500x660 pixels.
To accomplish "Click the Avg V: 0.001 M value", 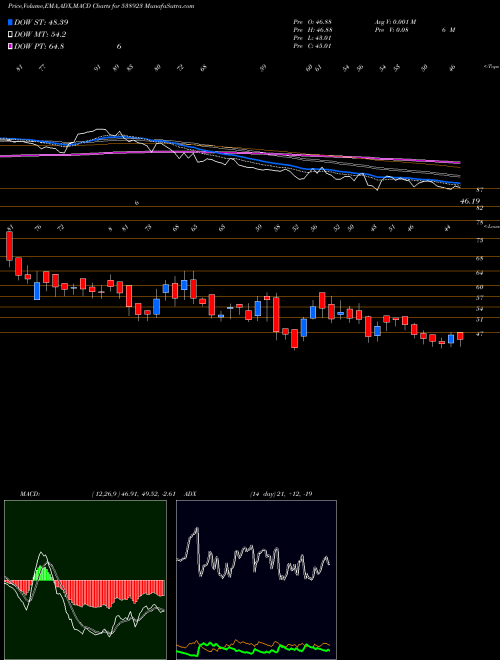I will click(395, 22).
